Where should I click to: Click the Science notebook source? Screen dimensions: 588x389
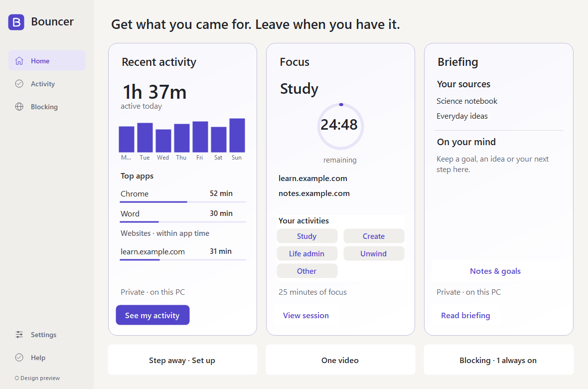(466, 101)
